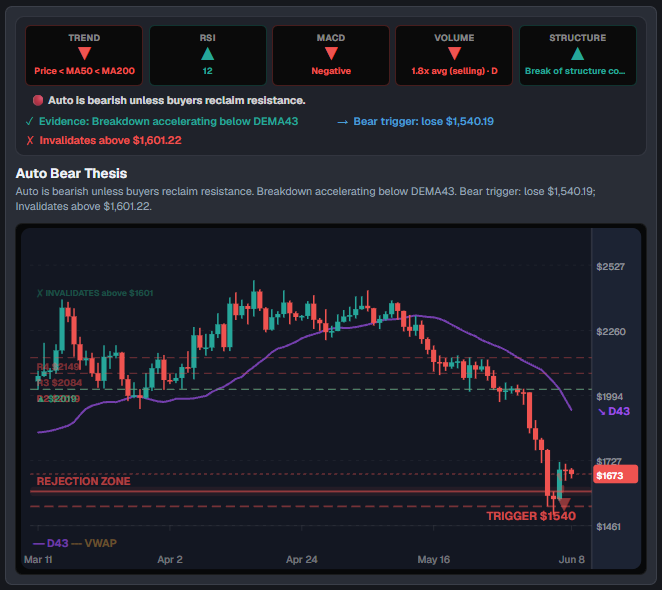The height and width of the screenshot is (590, 662).
Task: Click the MACD indicator card
Action: 331,55
